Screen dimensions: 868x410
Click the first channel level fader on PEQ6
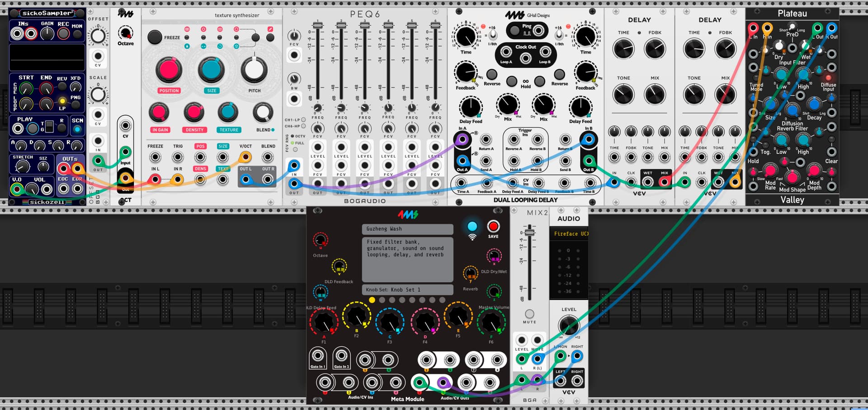coord(318,25)
